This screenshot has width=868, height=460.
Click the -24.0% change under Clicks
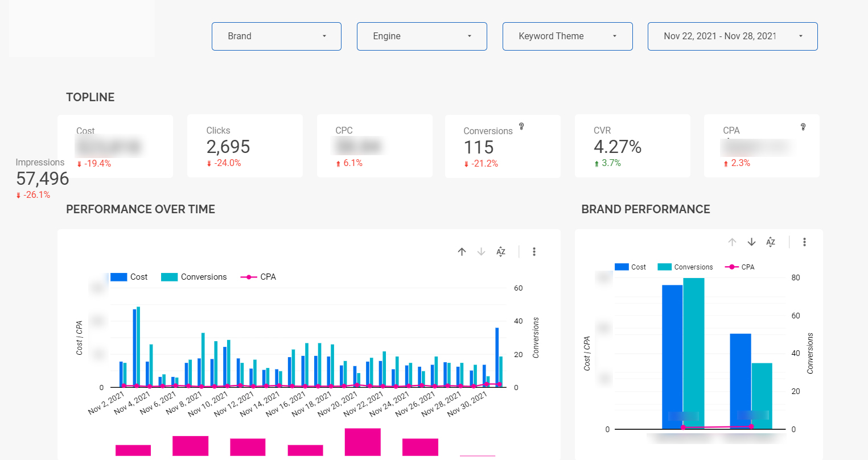click(224, 163)
